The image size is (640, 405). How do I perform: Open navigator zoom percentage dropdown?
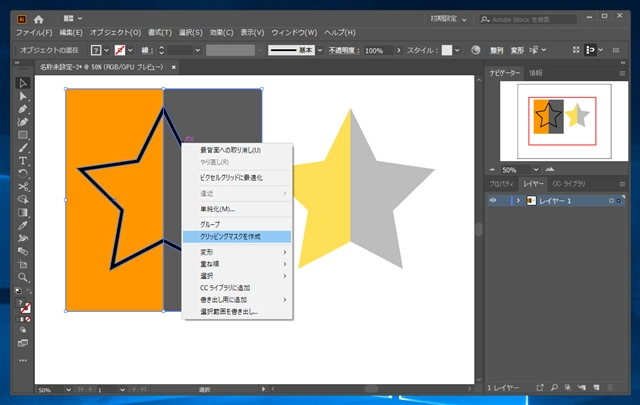[536, 169]
